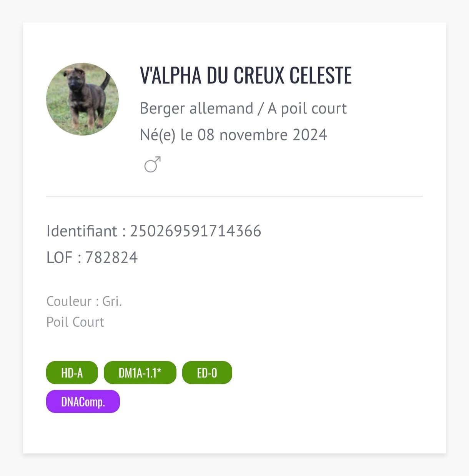This screenshot has width=469, height=476.
Task: Click the V'ALPHA word in the heading
Action: (x=171, y=75)
